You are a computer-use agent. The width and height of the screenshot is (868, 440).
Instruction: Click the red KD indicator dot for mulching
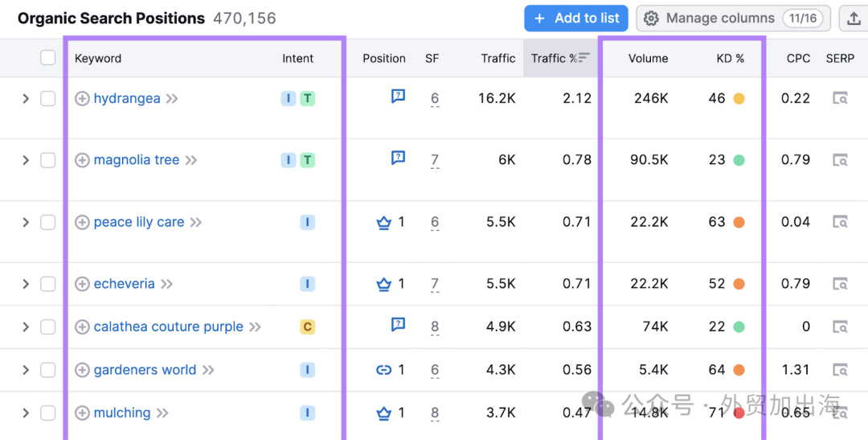(739, 413)
